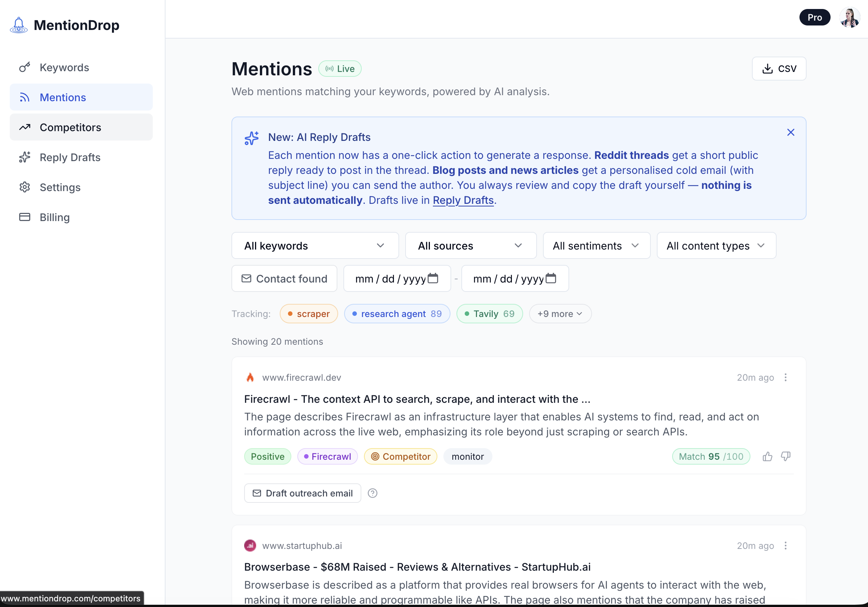Viewport: 868px width, 607px height.
Task: Click the trend arrow icon beside Competitors
Action: [25, 127]
